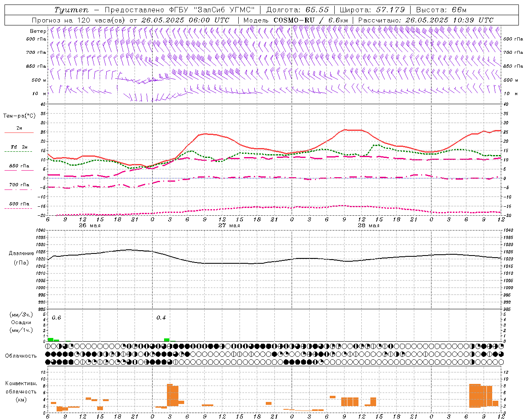This screenshot has width=525, height=420.
Task: Click the "700 гПа" temperature legend label
Action: (x=19, y=185)
